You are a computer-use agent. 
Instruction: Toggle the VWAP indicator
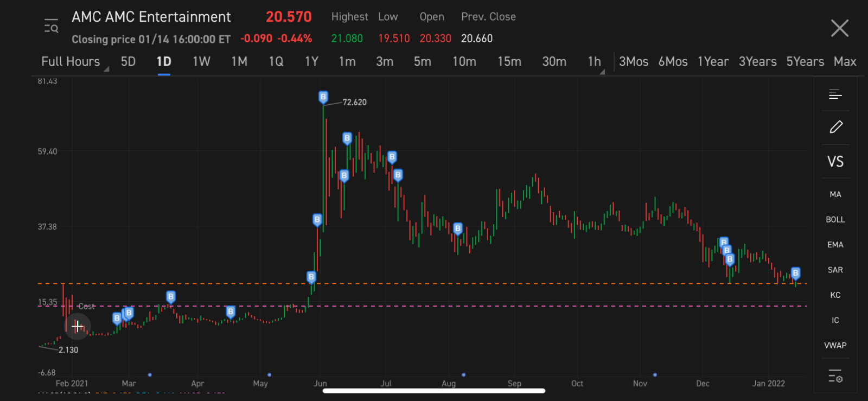pyautogui.click(x=835, y=345)
